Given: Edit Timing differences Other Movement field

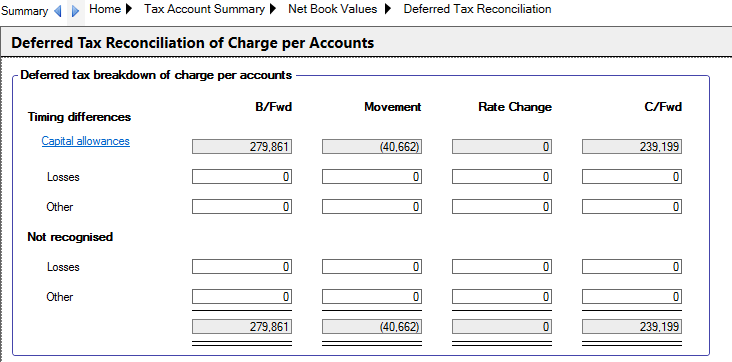Looking at the screenshot, I should (x=372, y=206).
